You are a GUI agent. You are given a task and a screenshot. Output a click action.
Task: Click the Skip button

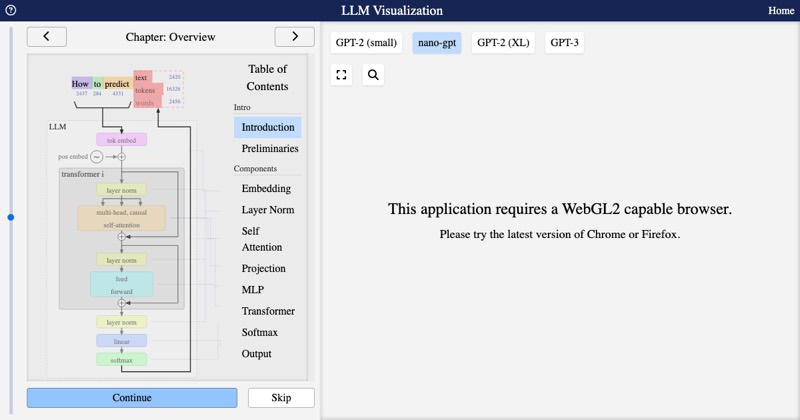[281, 398]
